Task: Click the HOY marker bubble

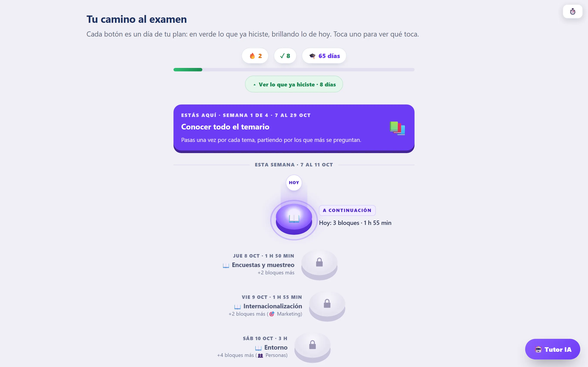Action: click(294, 183)
